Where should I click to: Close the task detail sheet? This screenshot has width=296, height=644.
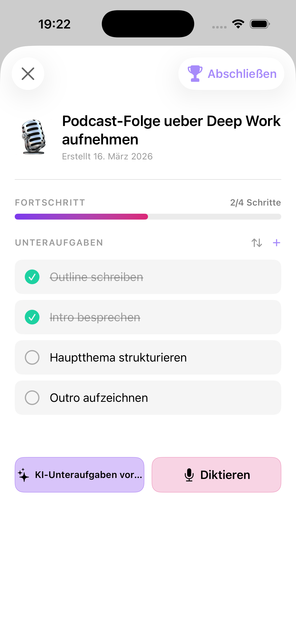pyautogui.click(x=28, y=74)
